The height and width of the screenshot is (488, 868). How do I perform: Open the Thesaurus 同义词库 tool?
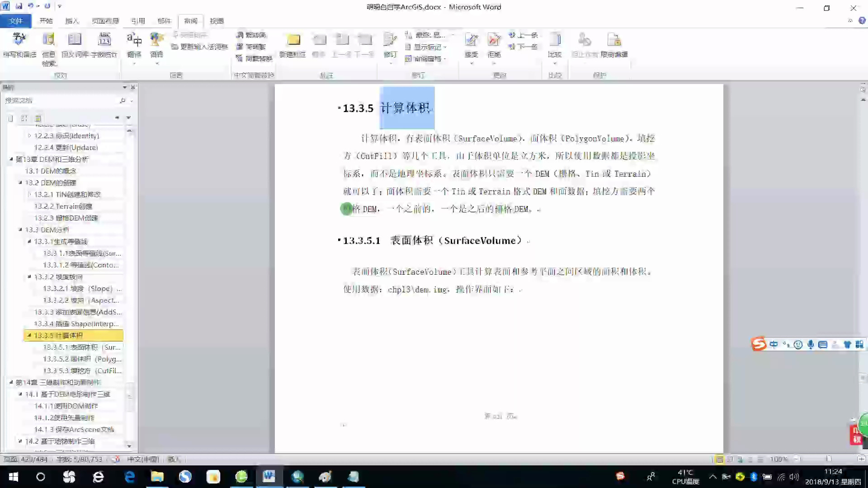(x=75, y=45)
